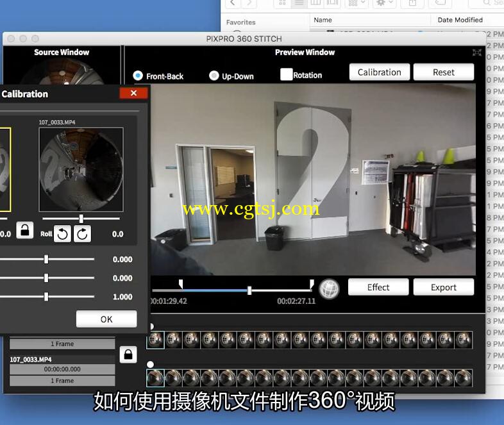Click the 00:02:27.11 end timecode
This screenshot has height=425, width=504.
click(296, 301)
